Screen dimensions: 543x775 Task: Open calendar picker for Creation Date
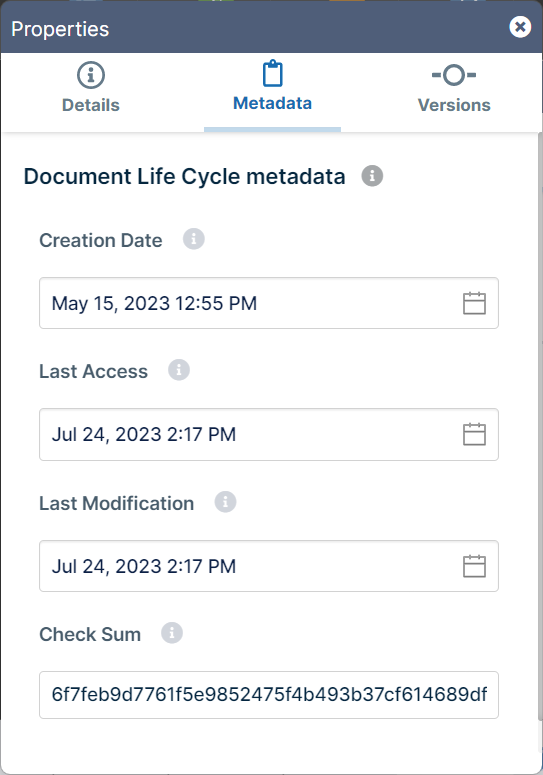474,303
